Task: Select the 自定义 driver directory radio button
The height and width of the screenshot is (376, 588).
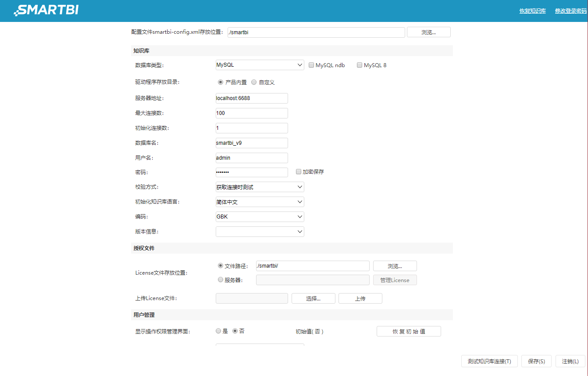Action: 254,82
